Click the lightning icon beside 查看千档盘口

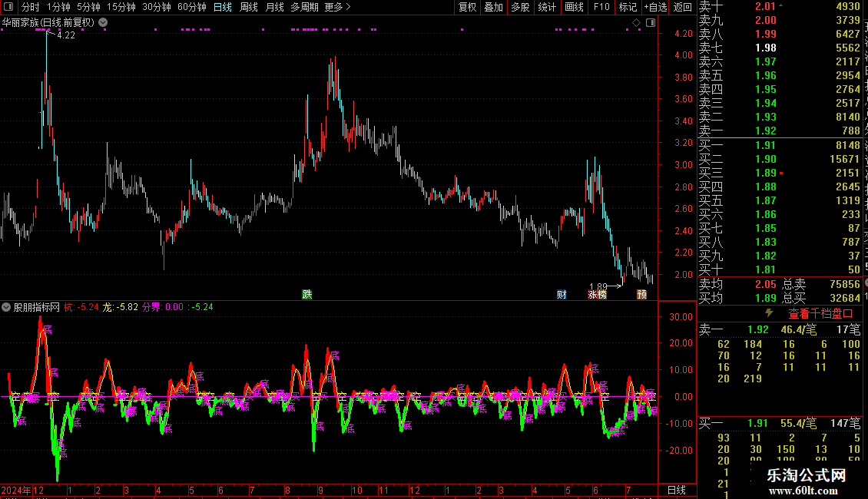tap(769, 313)
